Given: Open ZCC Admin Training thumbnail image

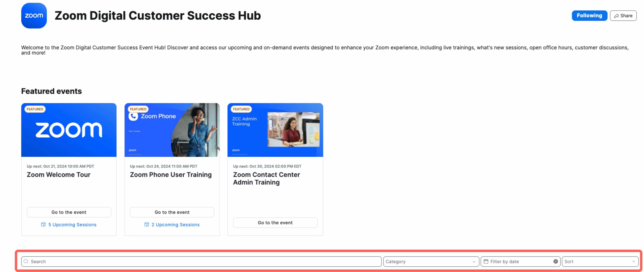Looking at the screenshot, I should (x=275, y=130).
